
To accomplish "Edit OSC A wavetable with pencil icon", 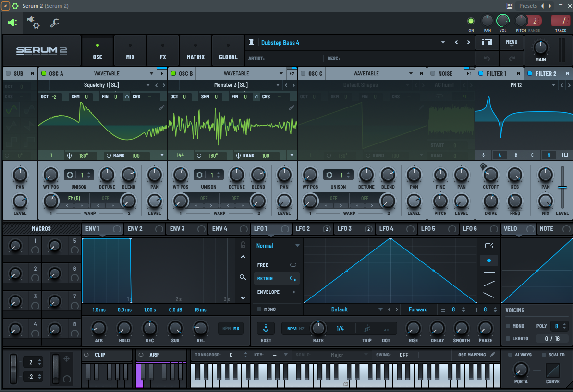I will click(x=162, y=107).
